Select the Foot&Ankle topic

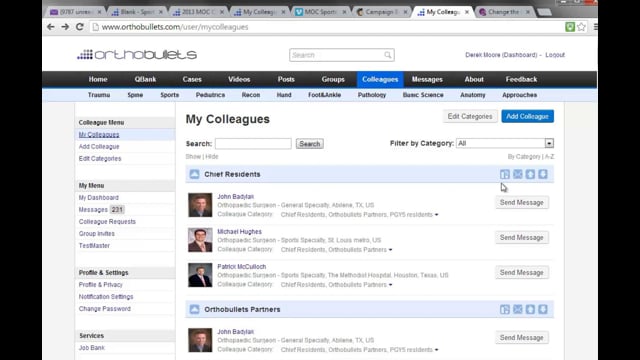[324, 95]
